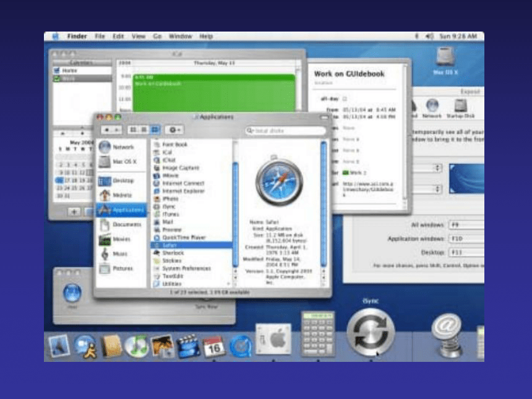The width and height of the screenshot is (532, 399).
Task: Open the Finder menu
Action: tap(77, 36)
